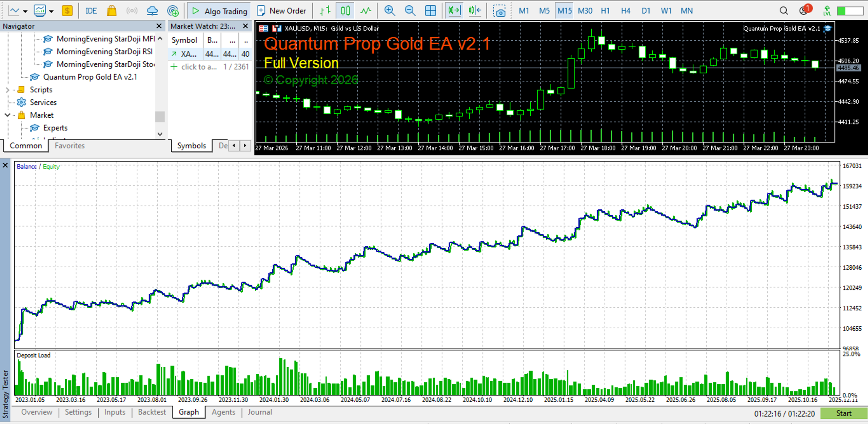Click the search magnifier icon

click(x=784, y=11)
